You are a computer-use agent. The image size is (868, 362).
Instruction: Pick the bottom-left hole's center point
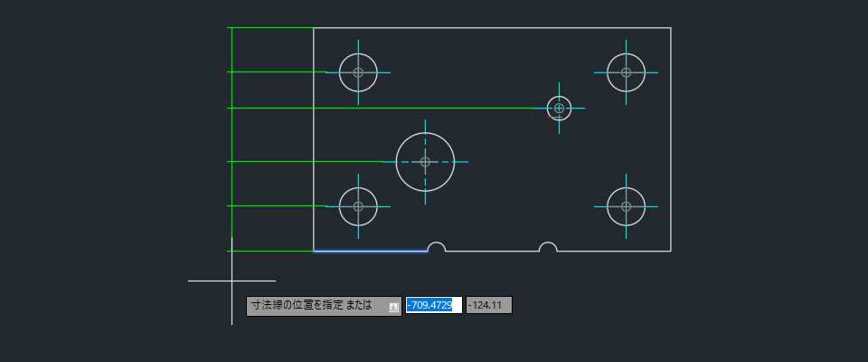358,206
